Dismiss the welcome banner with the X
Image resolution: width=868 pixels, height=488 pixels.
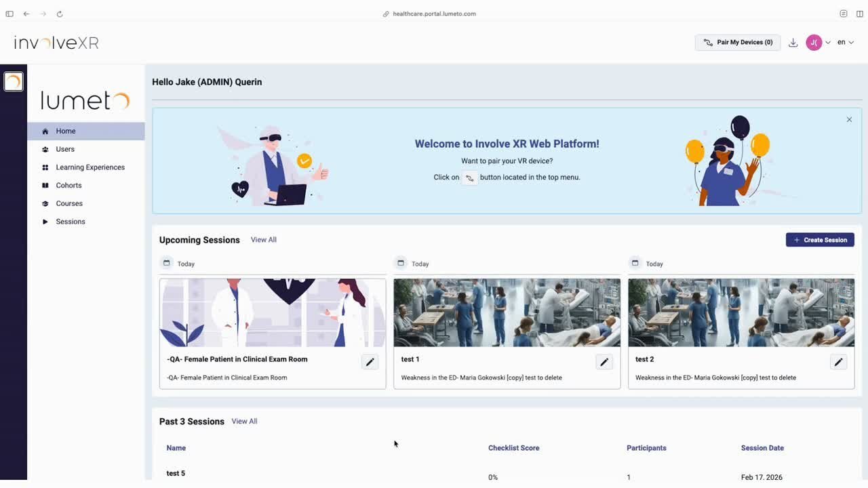tap(849, 119)
